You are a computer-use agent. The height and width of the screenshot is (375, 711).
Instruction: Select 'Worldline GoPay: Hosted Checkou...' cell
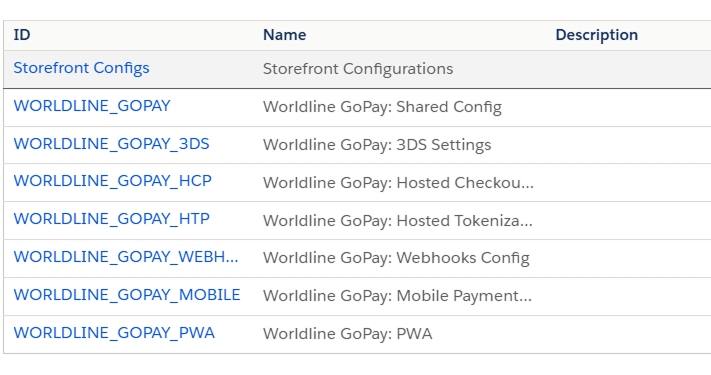(x=398, y=183)
